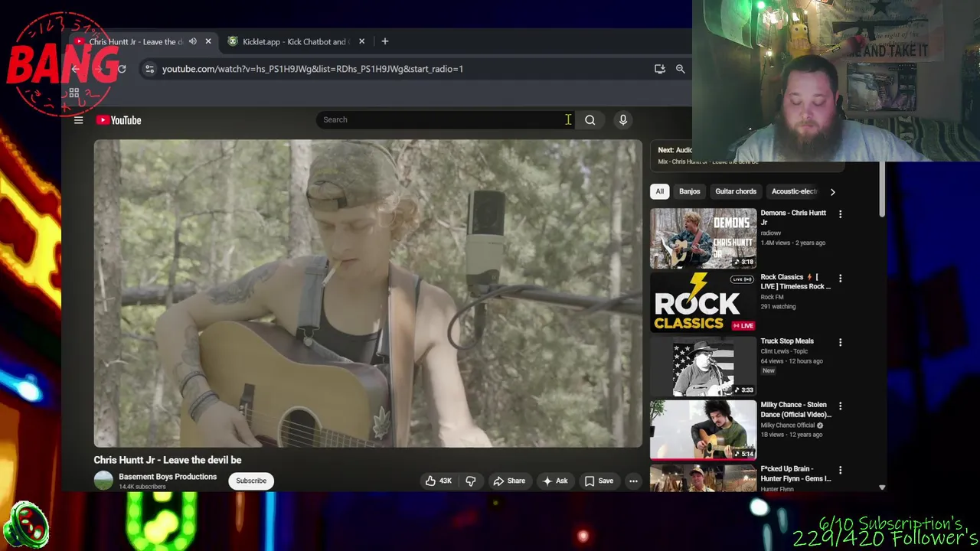Open Basement Boys Productions channel name
This screenshot has height=551, width=980.
(168, 477)
